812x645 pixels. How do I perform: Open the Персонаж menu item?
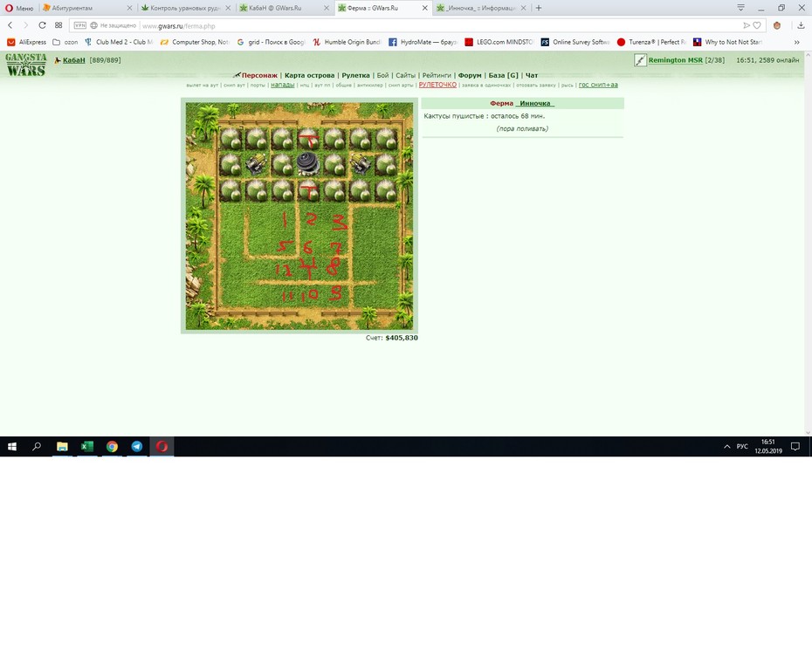[x=259, y=75]
